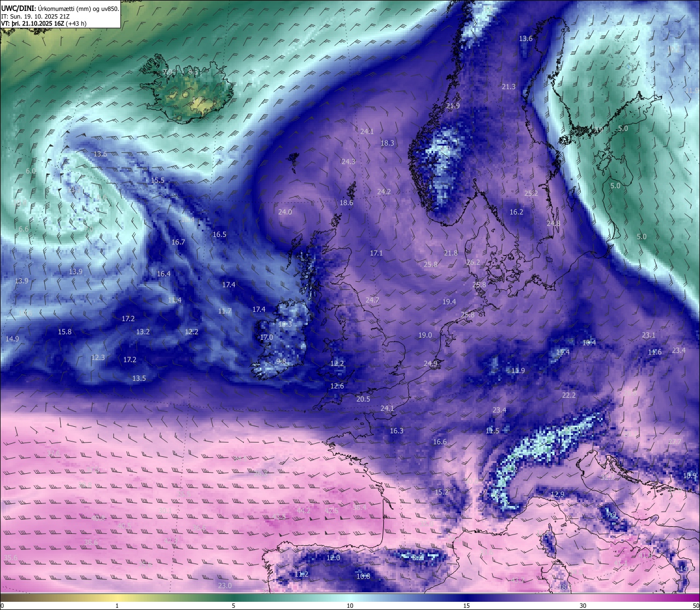
Task: Click the 15.5 value south of Iceland
Action: (157, 180)
